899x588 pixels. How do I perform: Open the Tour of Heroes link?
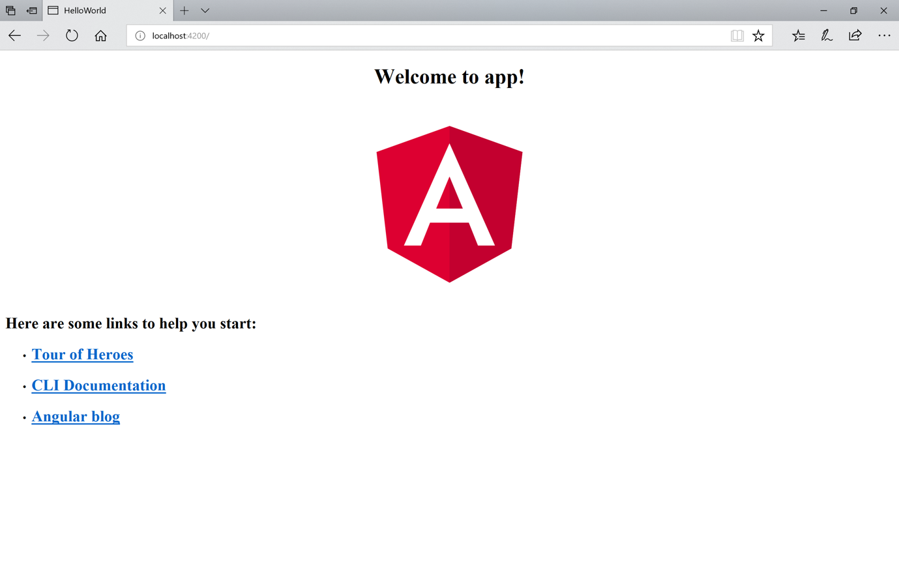coord(82,355)
